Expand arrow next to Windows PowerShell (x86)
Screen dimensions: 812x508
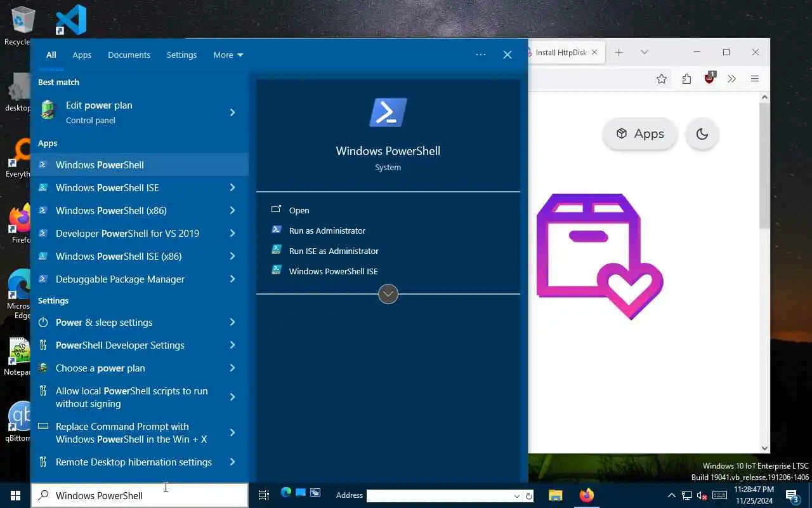point(232,210)
